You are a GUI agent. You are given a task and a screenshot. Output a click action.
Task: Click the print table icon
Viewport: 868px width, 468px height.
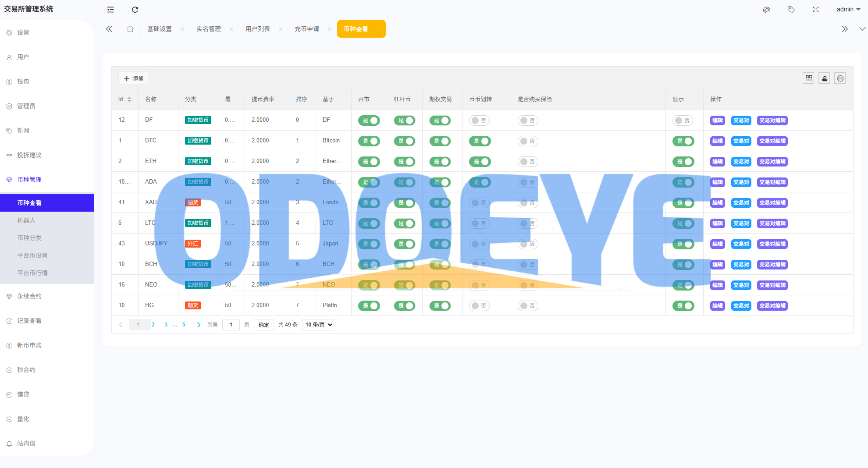(x=840, y=78)
